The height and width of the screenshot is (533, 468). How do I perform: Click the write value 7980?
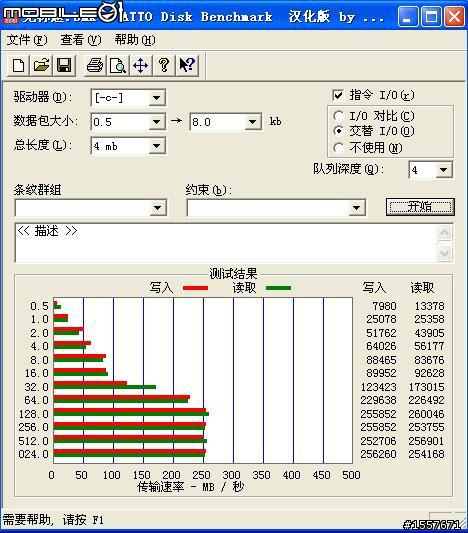[384, 306]
